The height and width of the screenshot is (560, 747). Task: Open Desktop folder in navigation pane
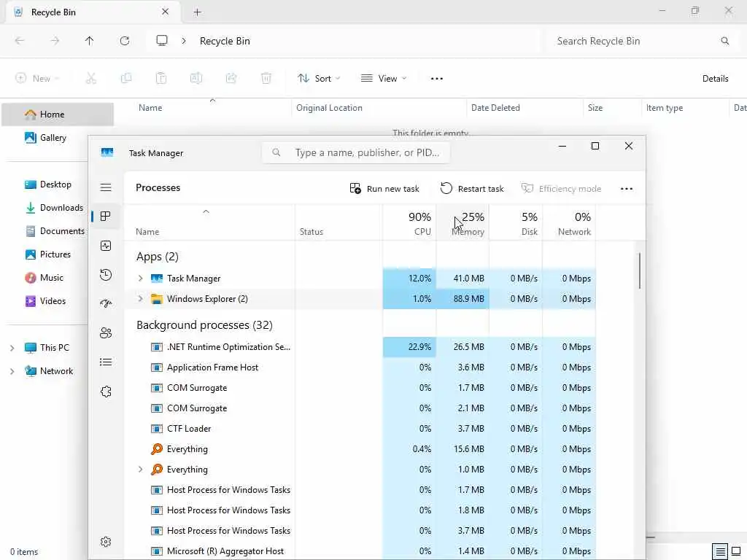47,184
